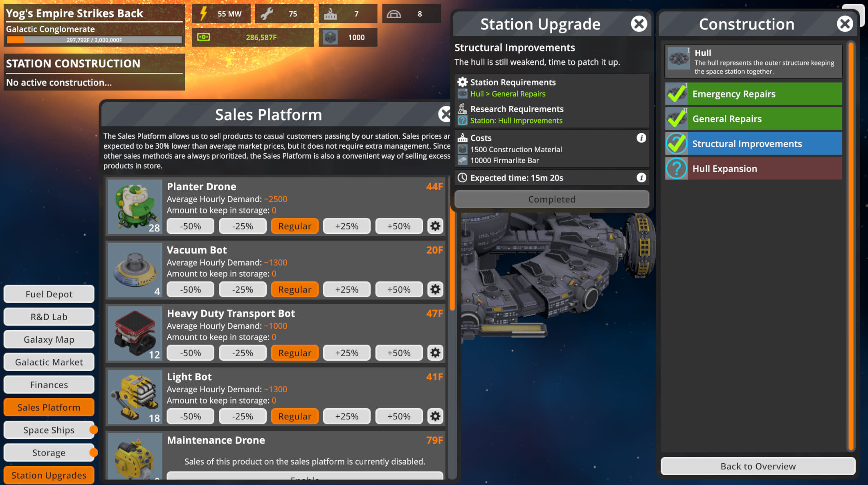Select Hull Expansion upgrade entry
Viewport: 868px width, 485px height.
(x=753, y=168)
